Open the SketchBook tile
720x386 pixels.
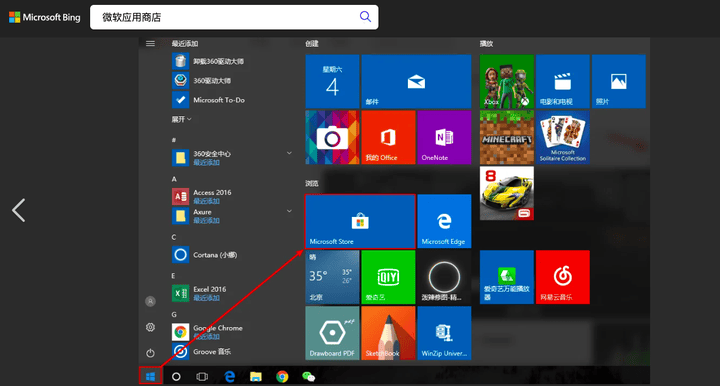tap(388, 333)
